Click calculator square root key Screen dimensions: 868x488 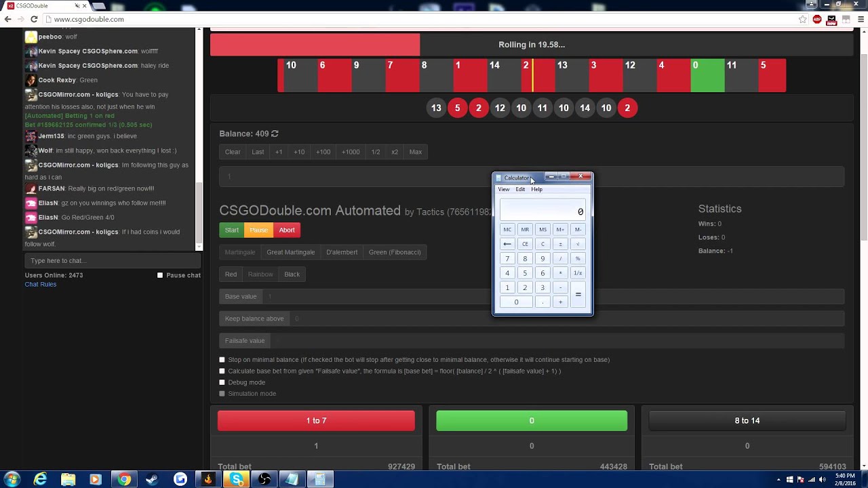point(578,244)
